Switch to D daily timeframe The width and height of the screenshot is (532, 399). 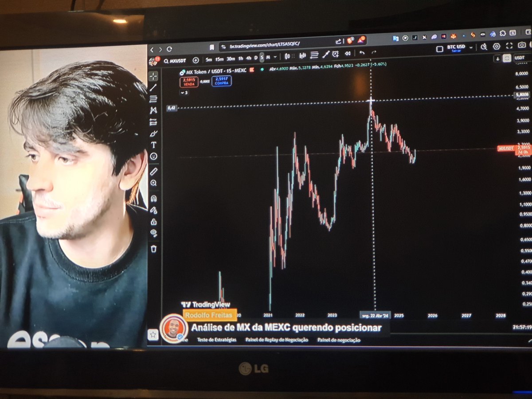pos(256,58)
